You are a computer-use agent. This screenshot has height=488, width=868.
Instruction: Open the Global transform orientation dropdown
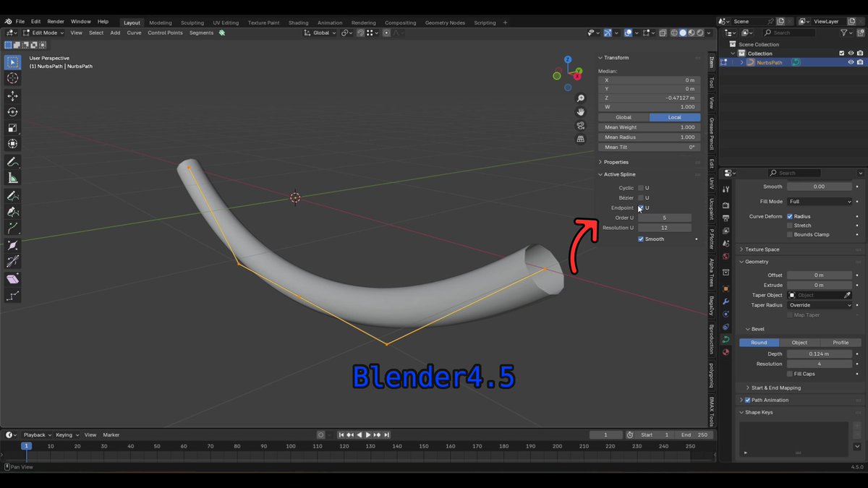[320, 33]
